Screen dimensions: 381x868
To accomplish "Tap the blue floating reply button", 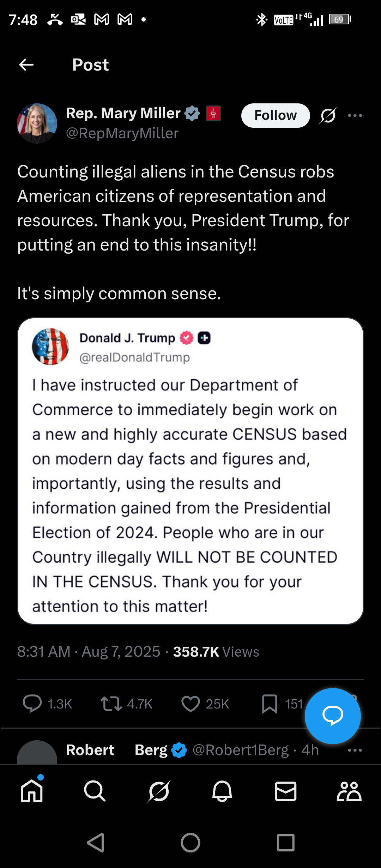I will (332, 716).
